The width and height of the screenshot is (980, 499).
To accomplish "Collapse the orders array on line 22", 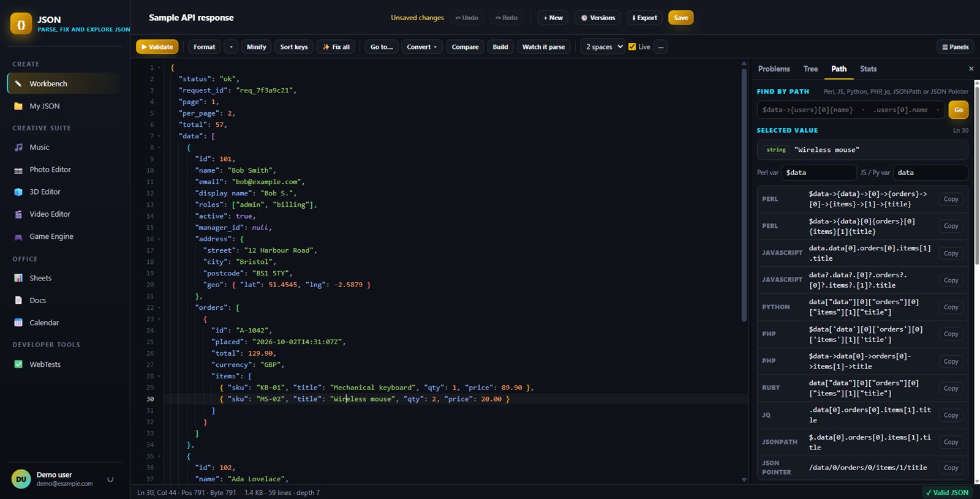I will click(159, 307).
